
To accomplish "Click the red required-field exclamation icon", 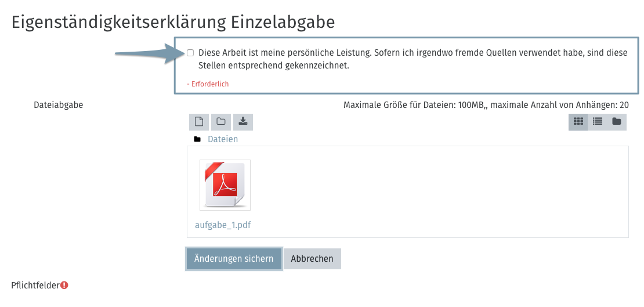I will pos(64,285).
